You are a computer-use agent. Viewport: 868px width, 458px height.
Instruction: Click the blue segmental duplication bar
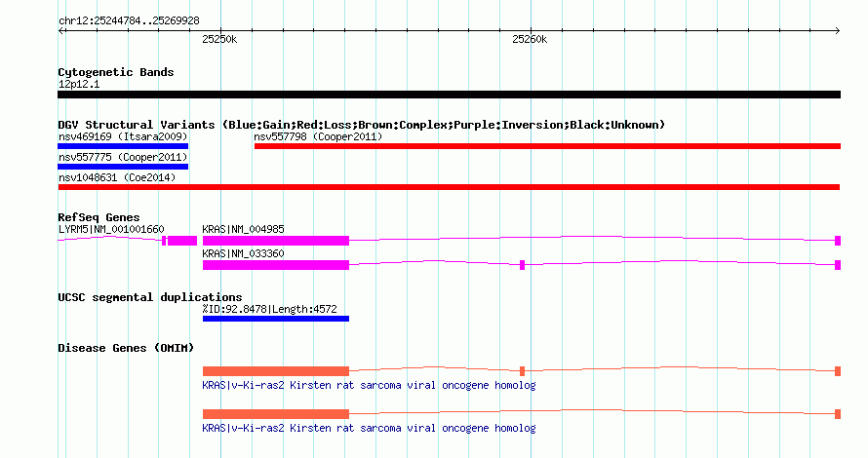point(276,319)
